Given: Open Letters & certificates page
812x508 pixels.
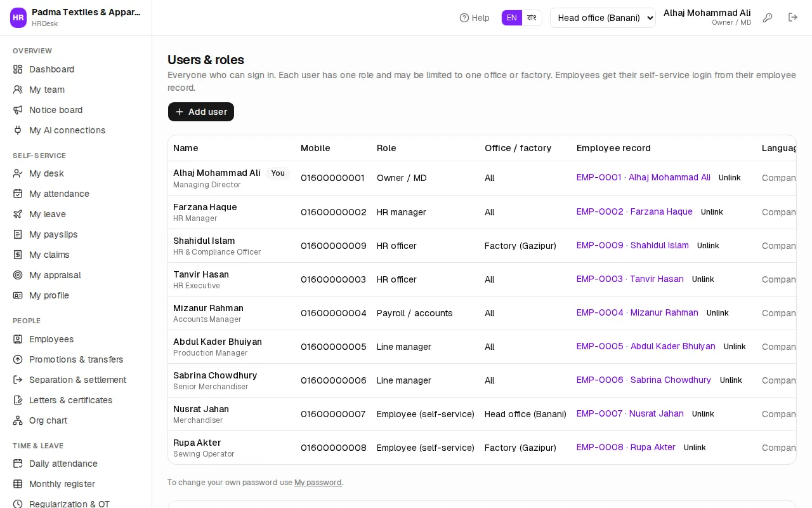Looking at the screenshot, I should point(76,400).
